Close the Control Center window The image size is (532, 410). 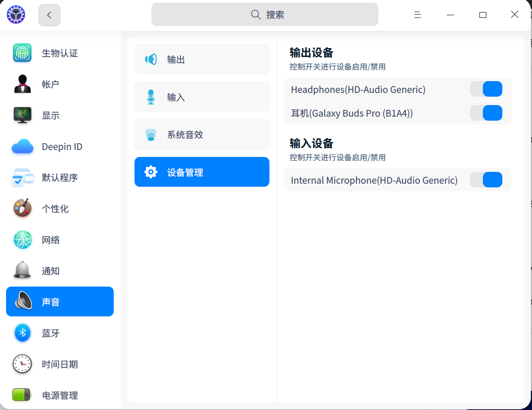click(515, 14)
